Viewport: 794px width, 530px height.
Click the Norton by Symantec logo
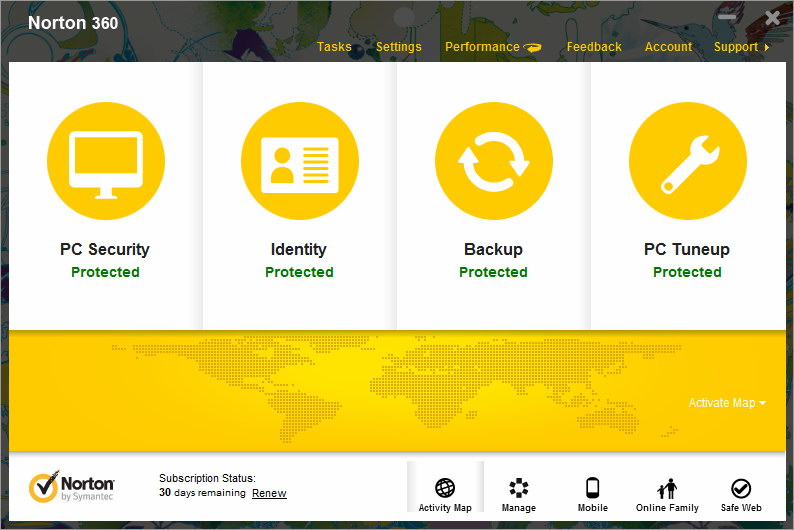pos(71,487)
